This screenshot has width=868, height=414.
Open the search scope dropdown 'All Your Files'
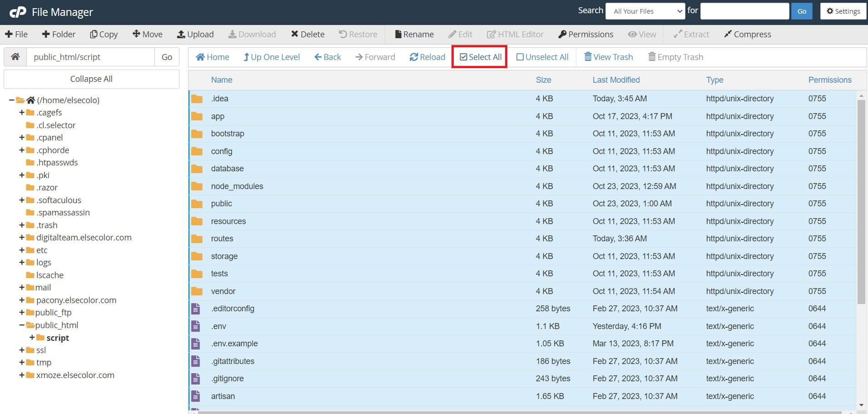(x=645, y=11)
